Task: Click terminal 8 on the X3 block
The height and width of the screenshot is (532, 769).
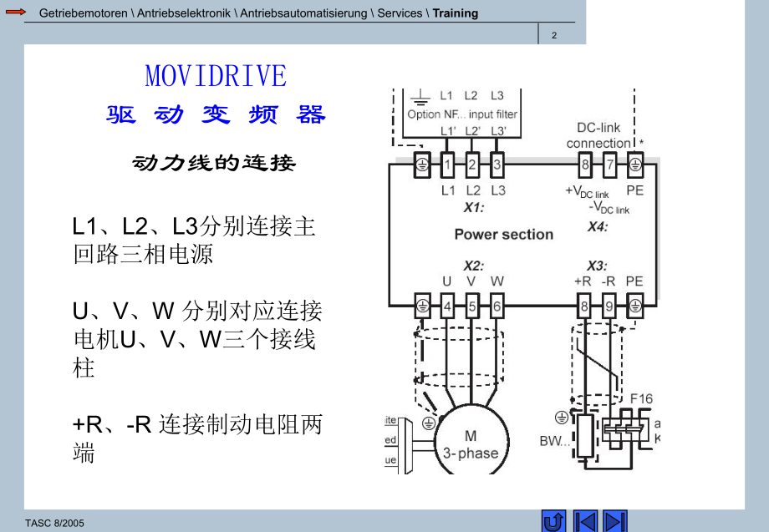Action: coord(585,305)
